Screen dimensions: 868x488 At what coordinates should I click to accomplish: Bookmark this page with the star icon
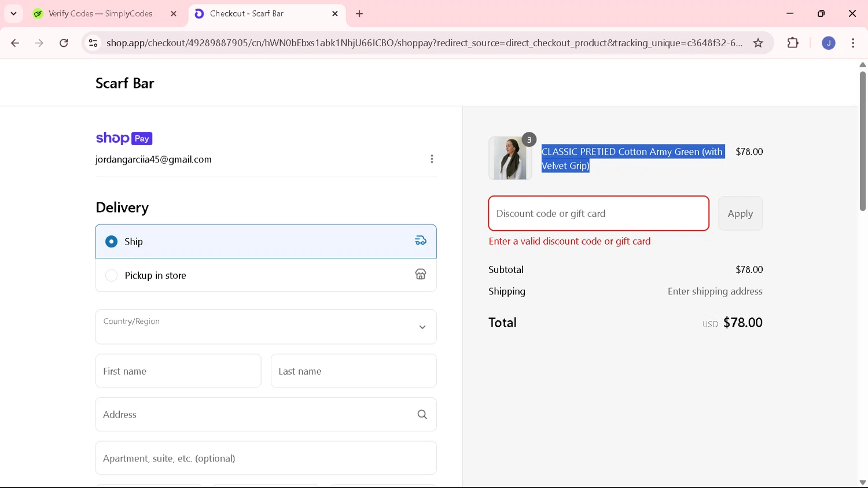point(758,43)
